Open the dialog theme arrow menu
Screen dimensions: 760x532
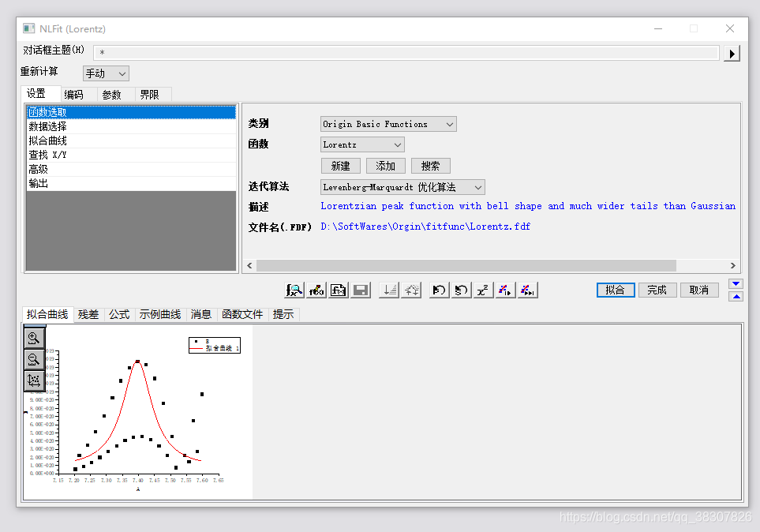pyautogui.click(x=732, y=53)
